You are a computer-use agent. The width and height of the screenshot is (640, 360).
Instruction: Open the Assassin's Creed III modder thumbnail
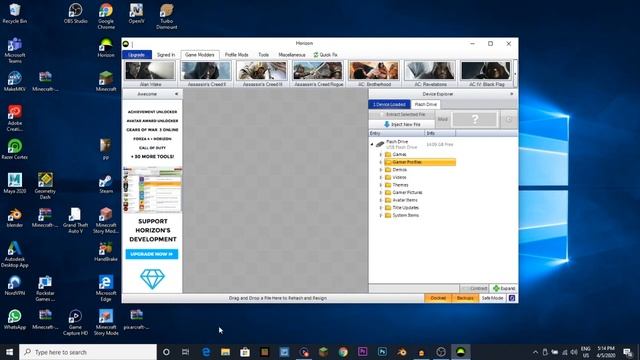[262, 73]
